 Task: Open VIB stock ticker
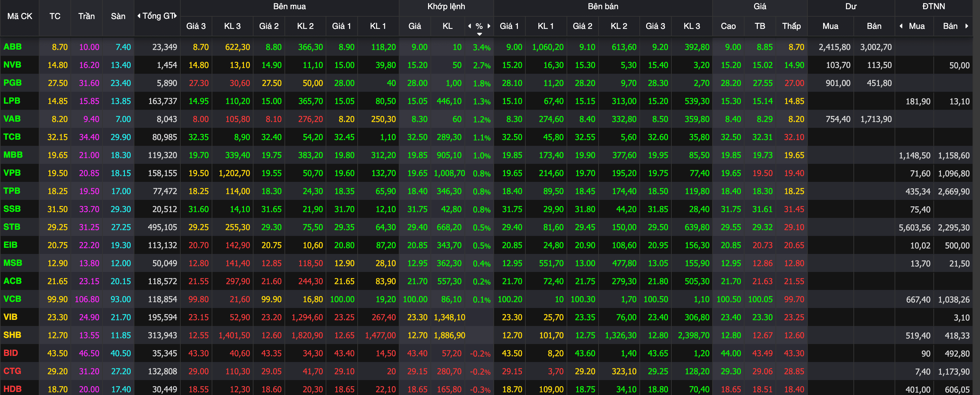click(11, 317)
